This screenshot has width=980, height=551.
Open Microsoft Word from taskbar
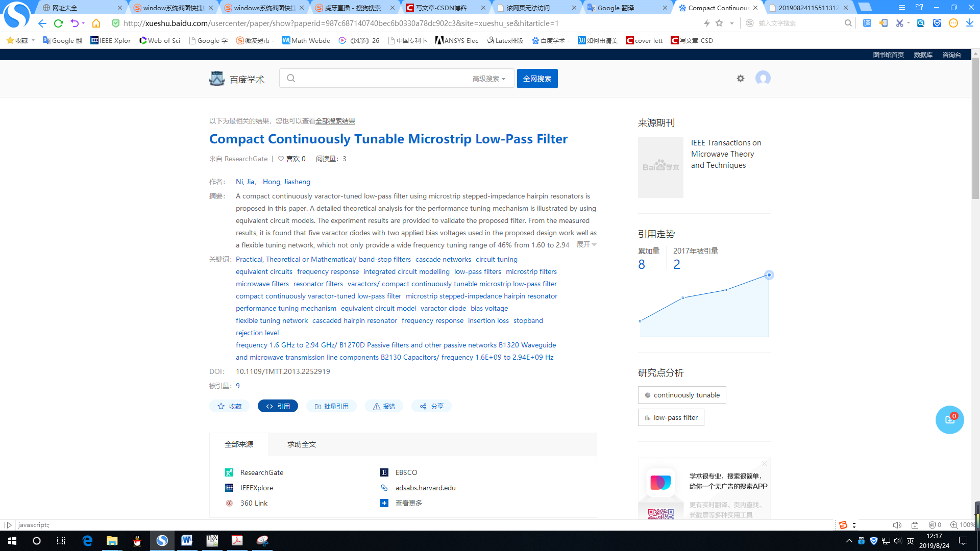tap(187, 541)
